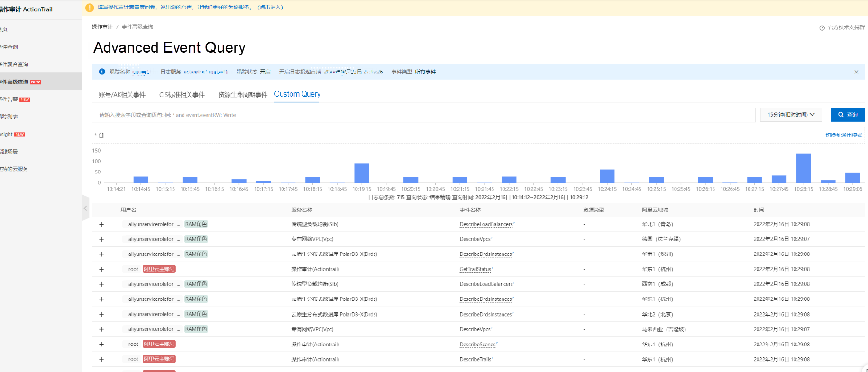
Task: Click the 服务名称 column header
Action: (302, 210)
